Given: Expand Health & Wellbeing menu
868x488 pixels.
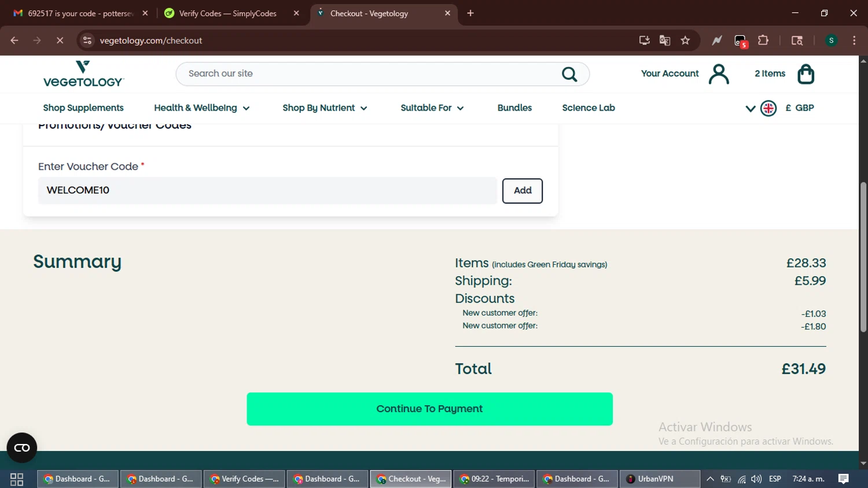Looking at the screenshot, I should pos(201,108).
